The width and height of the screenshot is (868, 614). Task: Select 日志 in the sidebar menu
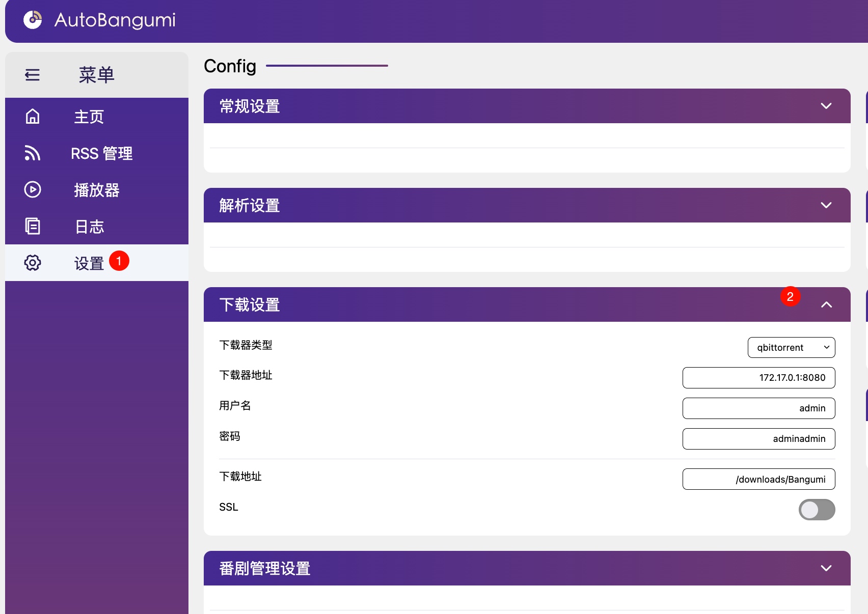click(90, 226)
